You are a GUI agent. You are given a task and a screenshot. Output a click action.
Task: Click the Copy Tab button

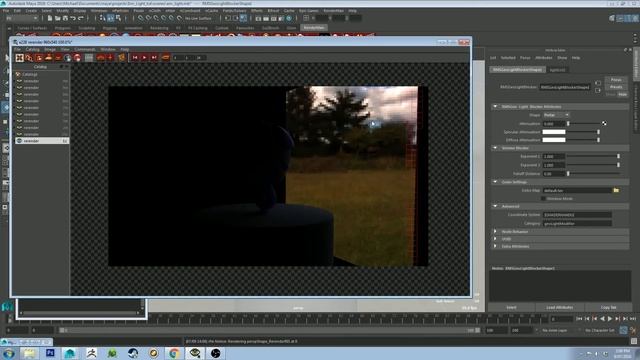pyautogui.click(x=609, y=307)
